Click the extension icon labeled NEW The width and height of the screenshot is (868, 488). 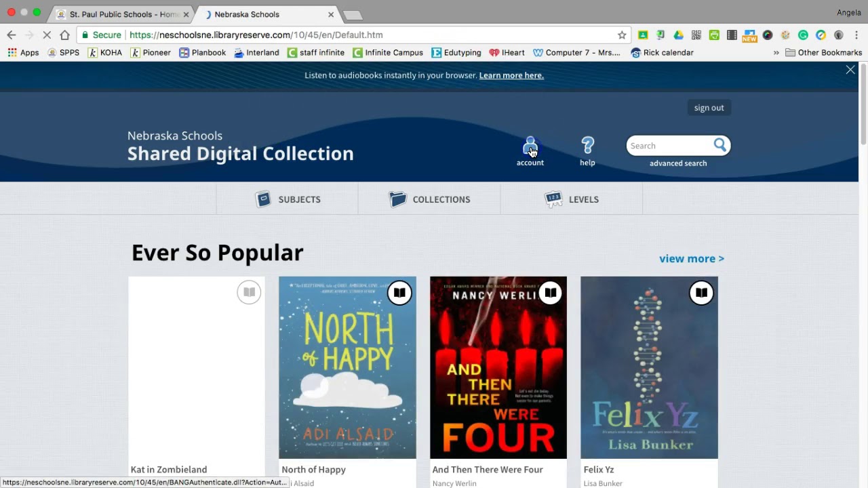[749, 35]
